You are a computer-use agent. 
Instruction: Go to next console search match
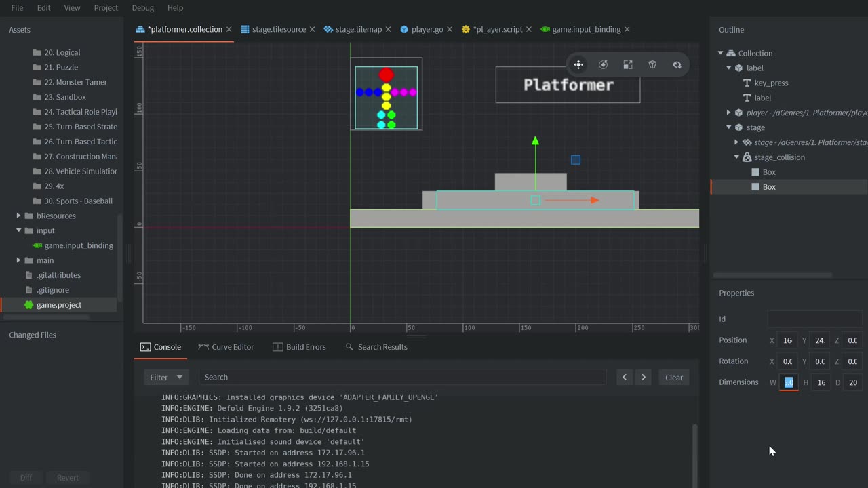click(644, 378)
